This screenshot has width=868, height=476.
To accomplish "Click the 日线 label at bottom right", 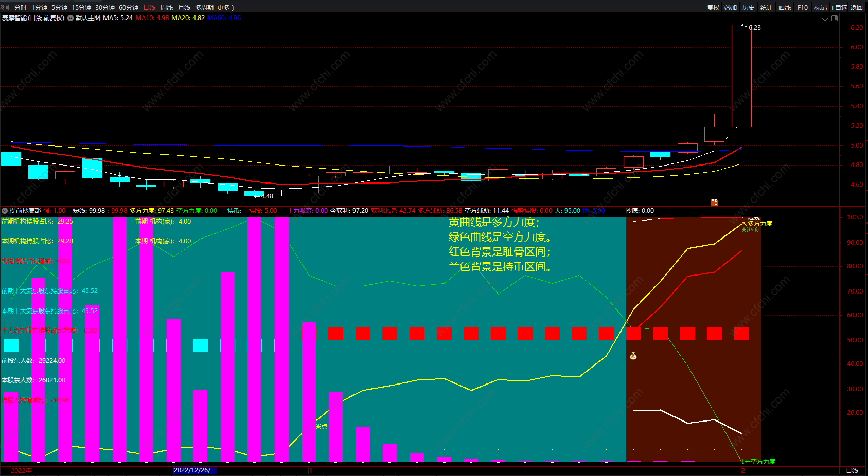I will click(853, 471).
